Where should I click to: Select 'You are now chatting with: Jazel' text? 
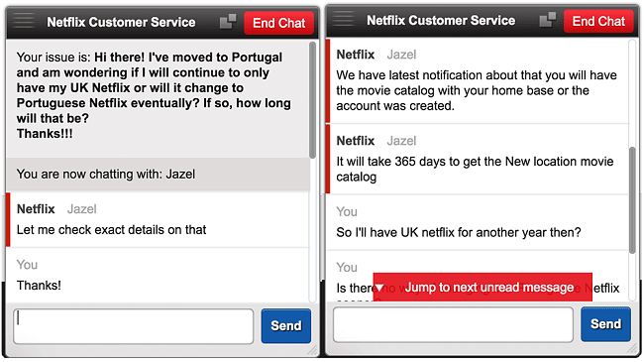coord(106,174)
